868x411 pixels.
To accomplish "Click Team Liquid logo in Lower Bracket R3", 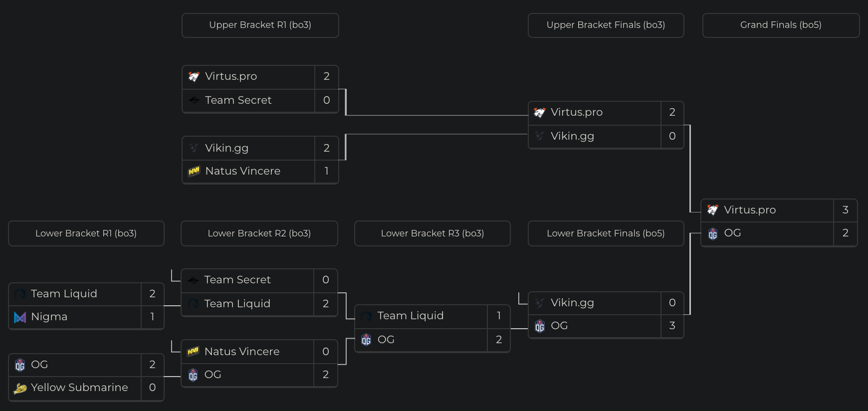I will point(366,316).
